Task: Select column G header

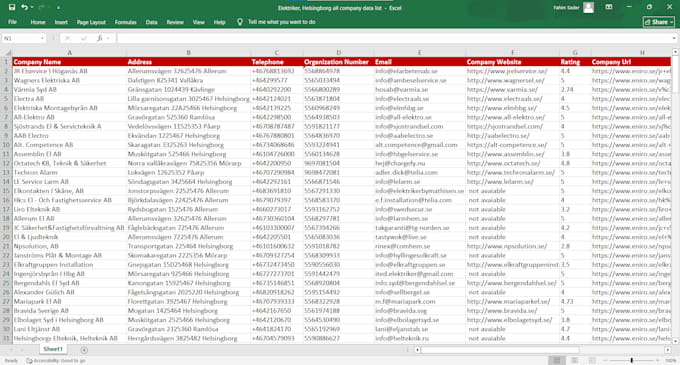Action: 575,52
